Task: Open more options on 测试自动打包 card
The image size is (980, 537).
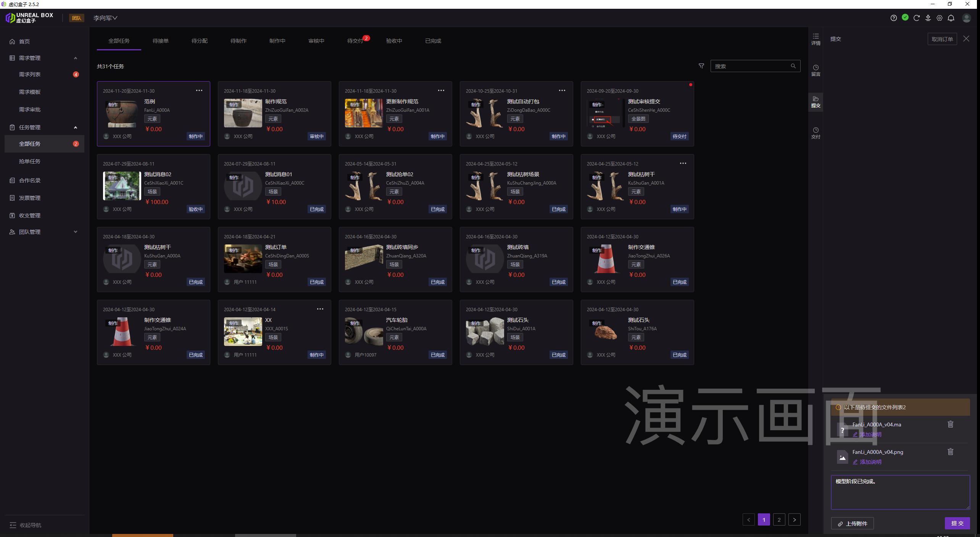Action: coord(562,90)
